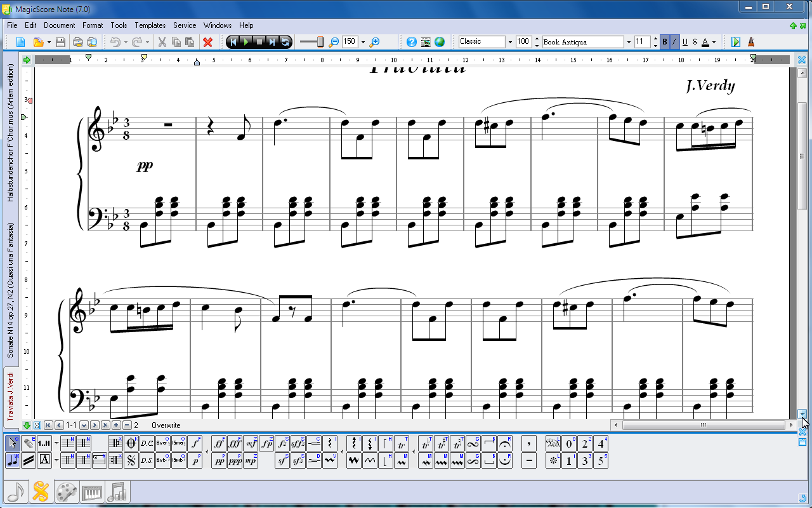Open the zoom level dropdown showing 150
The width and height of the screenshot is (812, 508).
363,42
